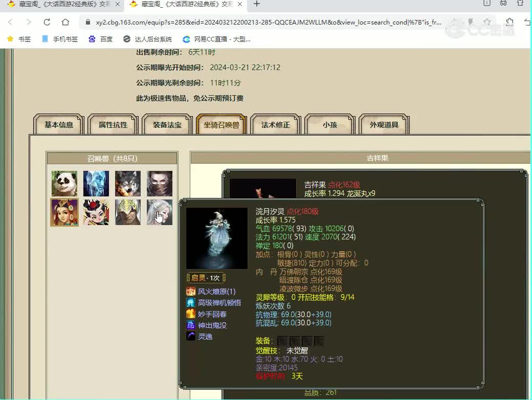
Task: Close the active 藏宝阁 browser tab
Action: pos(240,4)
